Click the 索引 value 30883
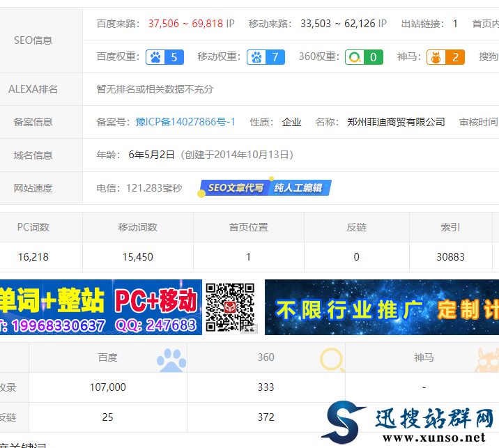Viewport: 499px width, 448px height. pos(450,257)
